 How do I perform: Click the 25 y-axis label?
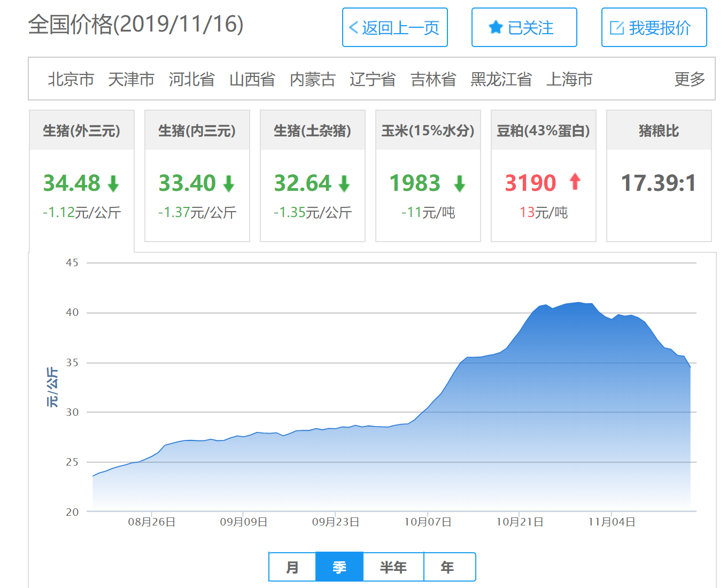[72, 462]
